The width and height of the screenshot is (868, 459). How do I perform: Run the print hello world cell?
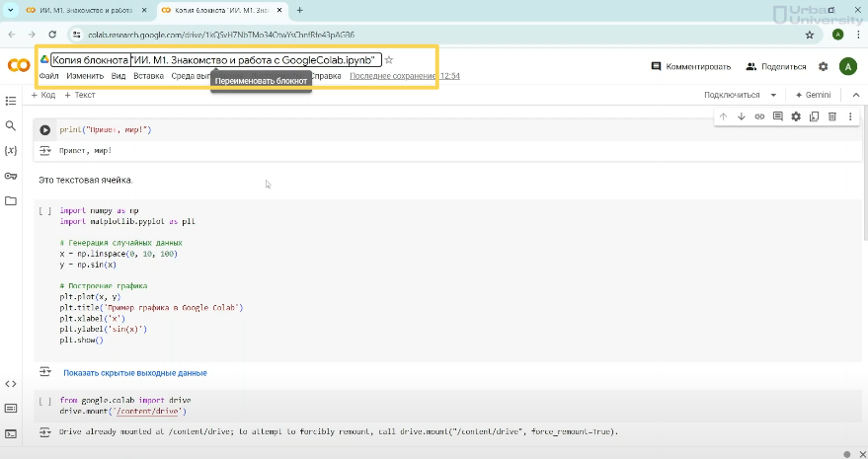click(x=45, y=130)
